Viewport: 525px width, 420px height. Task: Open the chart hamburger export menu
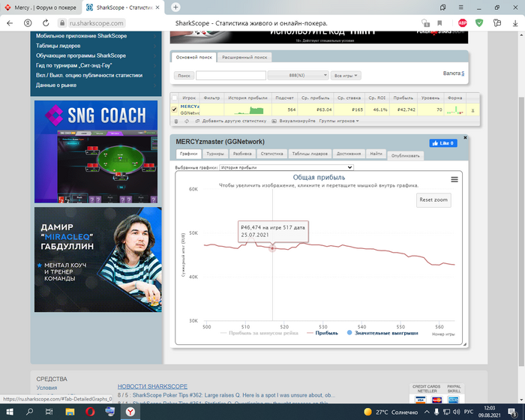coord(454,179)
